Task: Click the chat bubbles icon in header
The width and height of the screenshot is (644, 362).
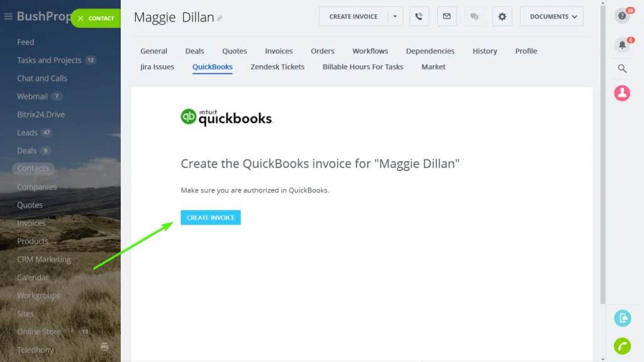Action: 474,16
